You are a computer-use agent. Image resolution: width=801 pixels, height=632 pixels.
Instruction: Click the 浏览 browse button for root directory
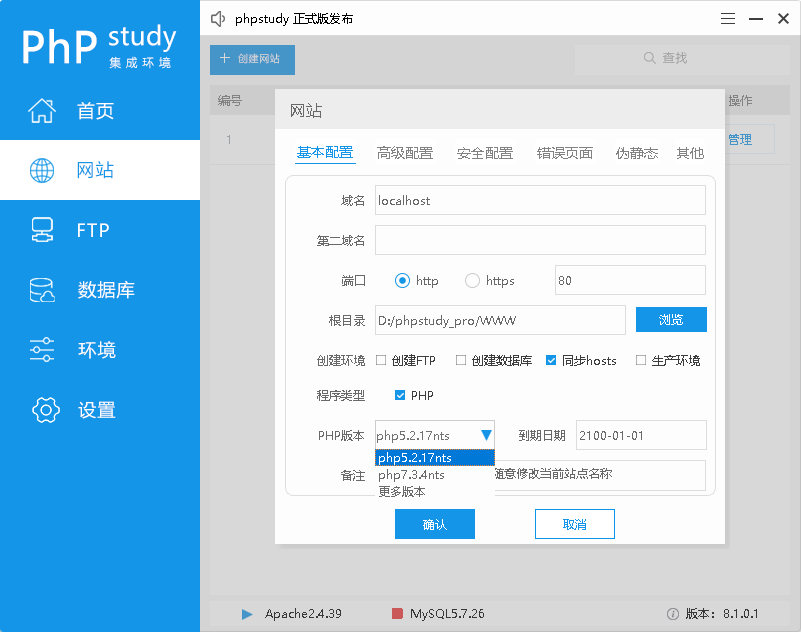coord(670,319)
